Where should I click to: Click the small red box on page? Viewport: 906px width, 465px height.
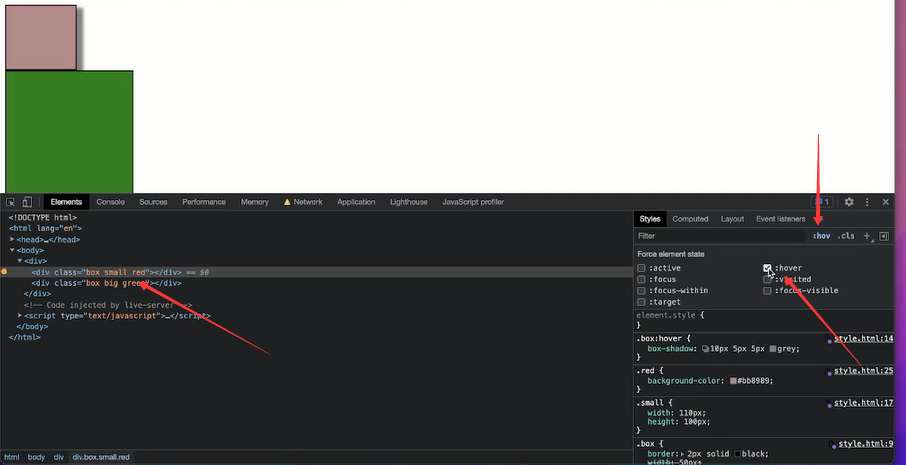point(41,38)
